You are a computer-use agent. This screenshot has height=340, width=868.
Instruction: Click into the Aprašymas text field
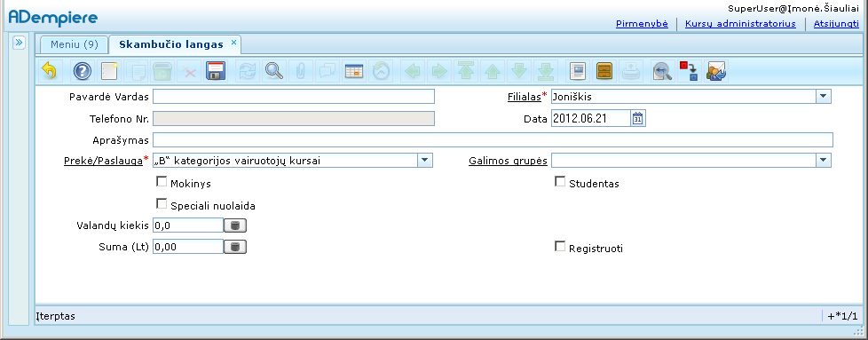click(493, 139)
